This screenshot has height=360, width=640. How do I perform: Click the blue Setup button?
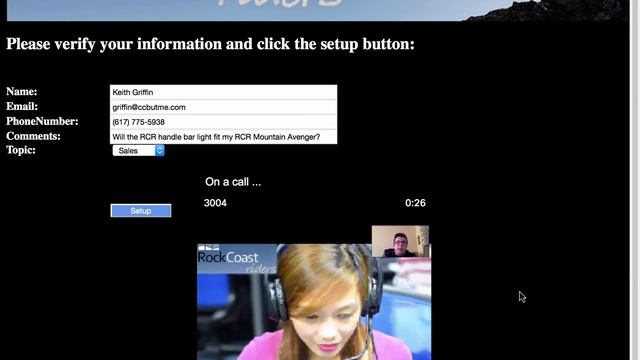(141, 211)
